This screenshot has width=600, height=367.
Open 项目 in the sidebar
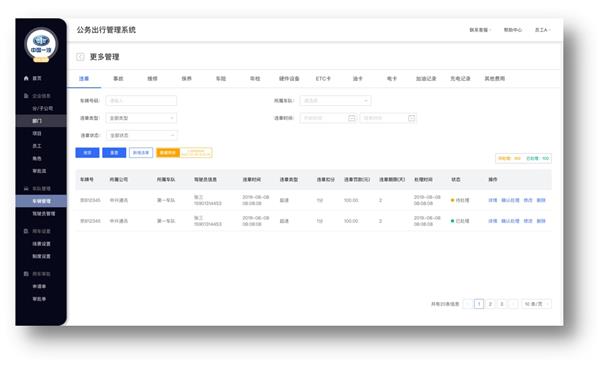(x=37, y=134)
